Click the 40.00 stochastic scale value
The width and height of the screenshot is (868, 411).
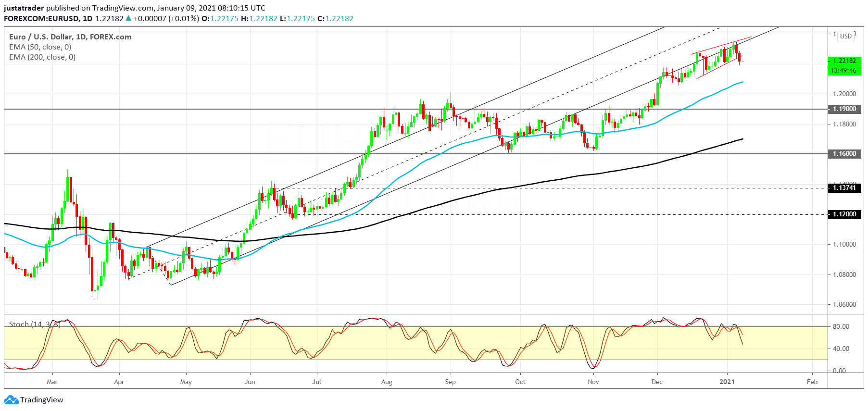[x=841, y=349]
